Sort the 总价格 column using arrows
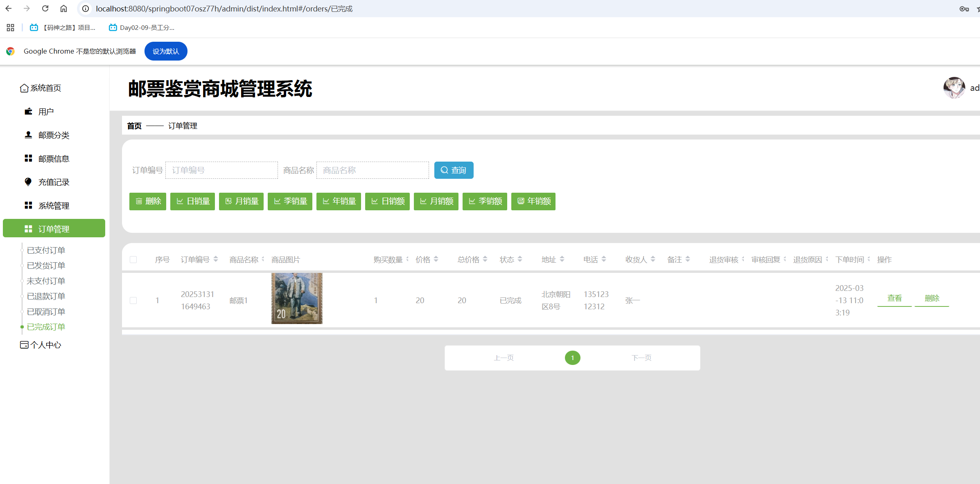Screen dimensions: 980x484 485,259
